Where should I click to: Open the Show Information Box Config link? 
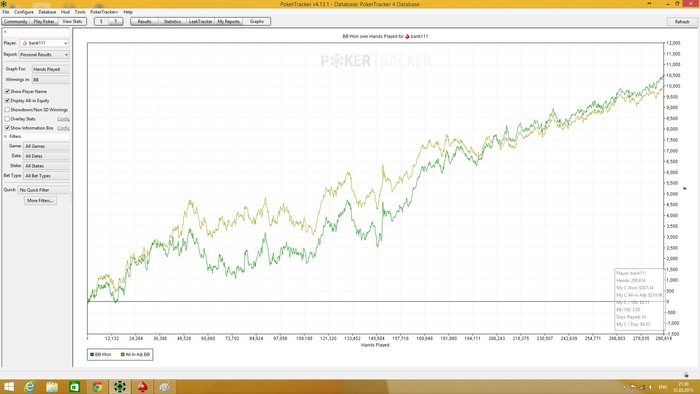(x=63, y=128)
